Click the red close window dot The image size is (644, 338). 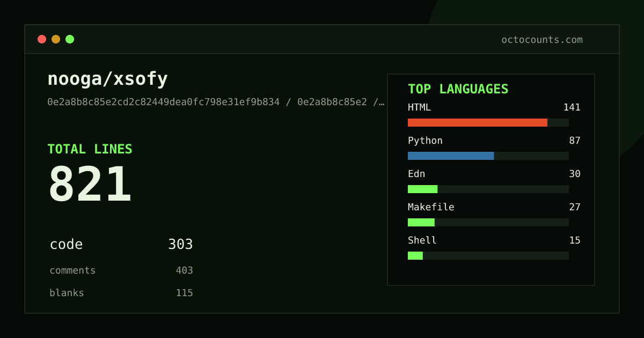pos(42,39)
